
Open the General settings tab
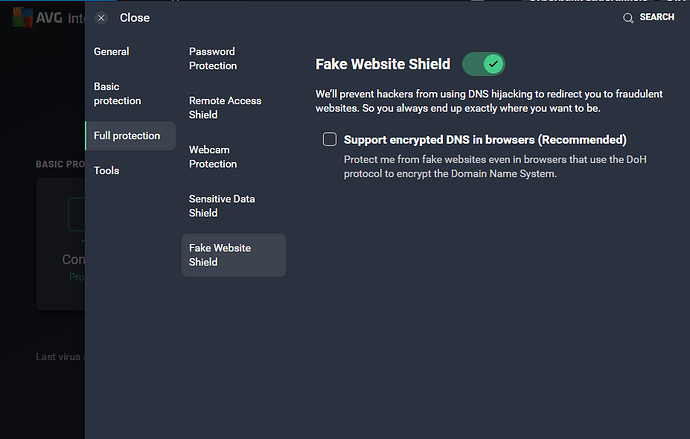pos(112,51)
